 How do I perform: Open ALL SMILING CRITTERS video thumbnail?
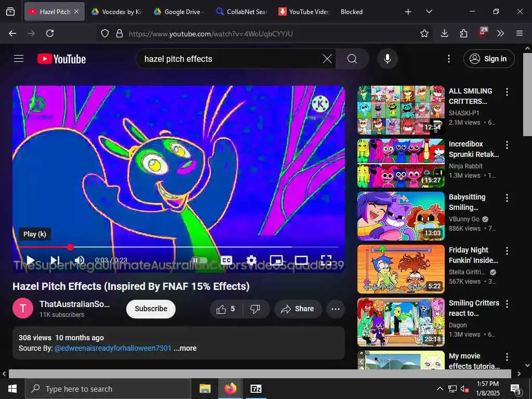point(401,110)
